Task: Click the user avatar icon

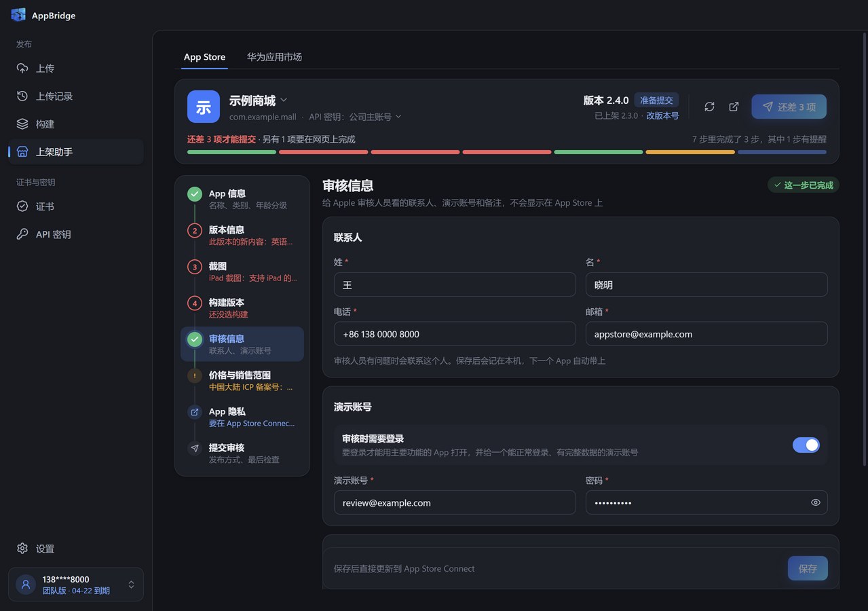Action: coord(26,585)
